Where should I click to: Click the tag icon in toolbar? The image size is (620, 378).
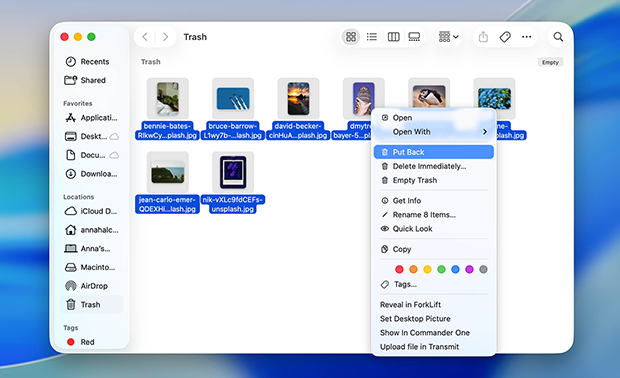(x=505, y=37)
